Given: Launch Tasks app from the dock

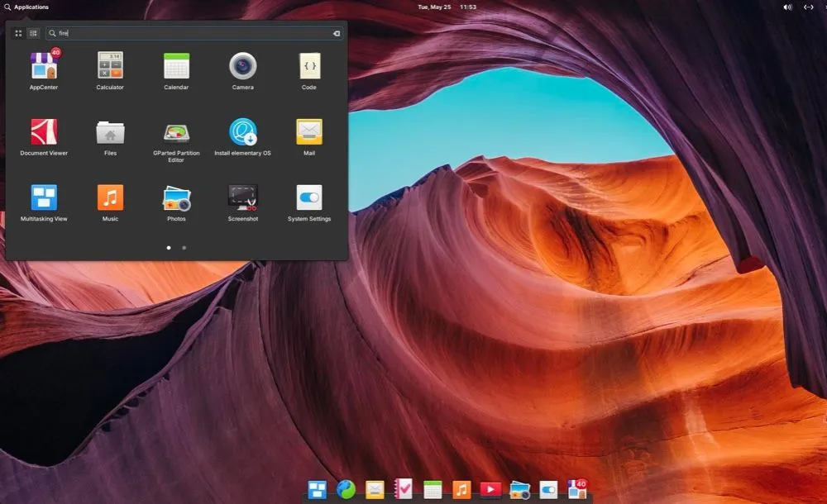Looking at the screenshot, I should (404, 488).
